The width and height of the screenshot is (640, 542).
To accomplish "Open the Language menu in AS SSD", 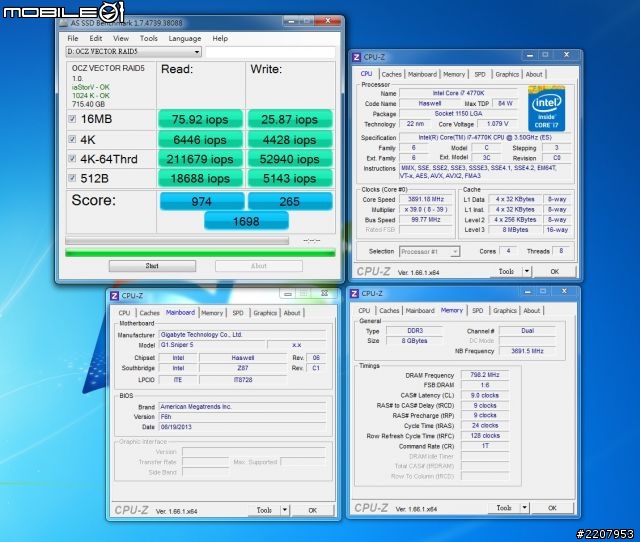I will point(185,38).
